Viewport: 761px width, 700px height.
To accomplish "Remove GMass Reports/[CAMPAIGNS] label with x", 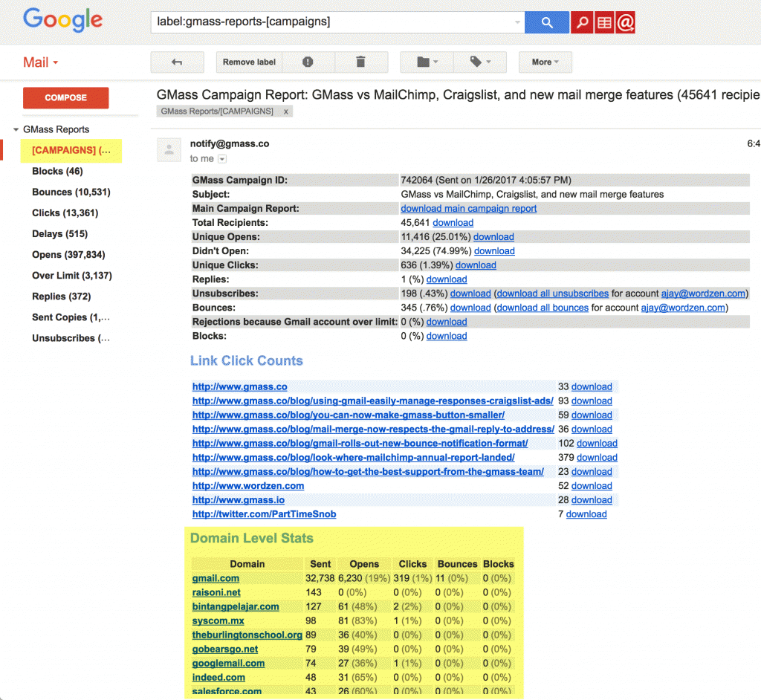I will (x=286, y=111).
